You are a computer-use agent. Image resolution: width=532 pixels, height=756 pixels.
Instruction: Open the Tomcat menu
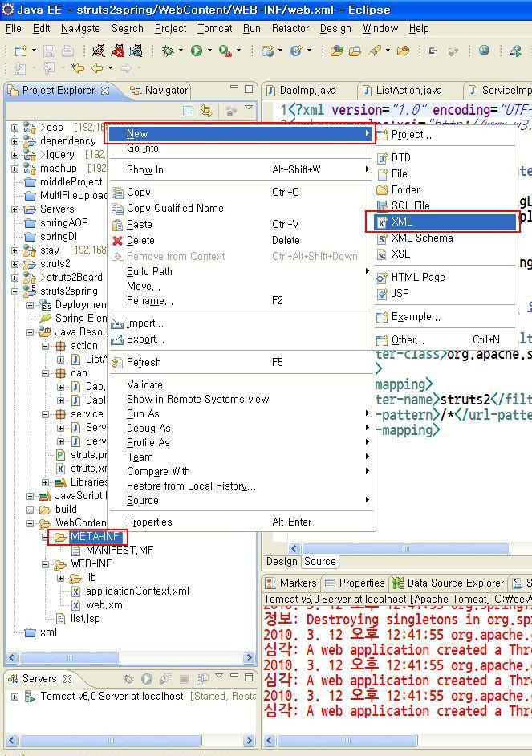coord(215,28)
